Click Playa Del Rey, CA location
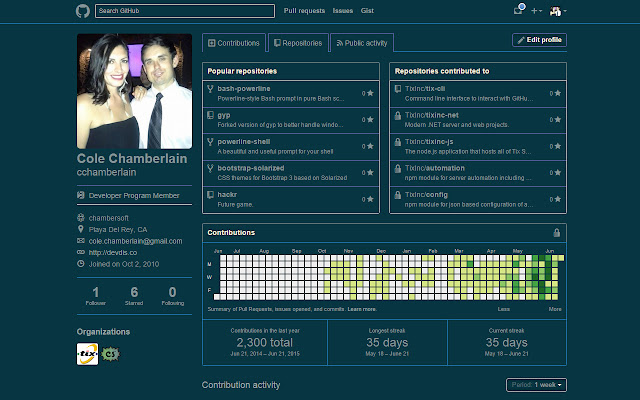The height and width of the screenshot is (400, 640). (118, 229)
